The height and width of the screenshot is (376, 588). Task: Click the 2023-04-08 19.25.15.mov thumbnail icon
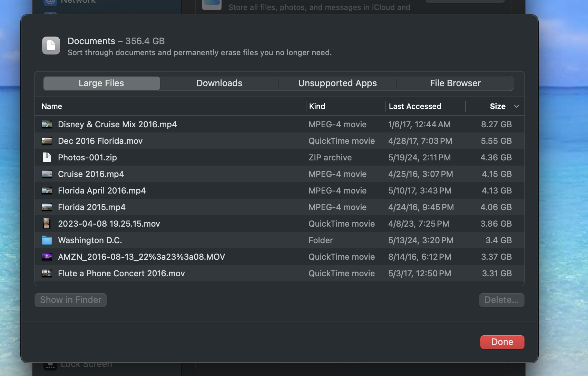tap(47, 224)
